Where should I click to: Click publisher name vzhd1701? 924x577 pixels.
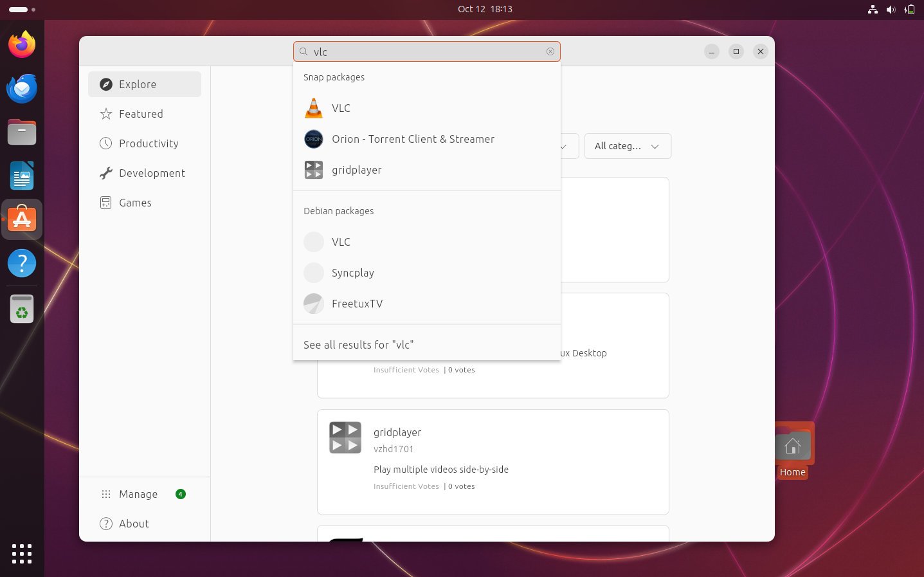(394, 449)
